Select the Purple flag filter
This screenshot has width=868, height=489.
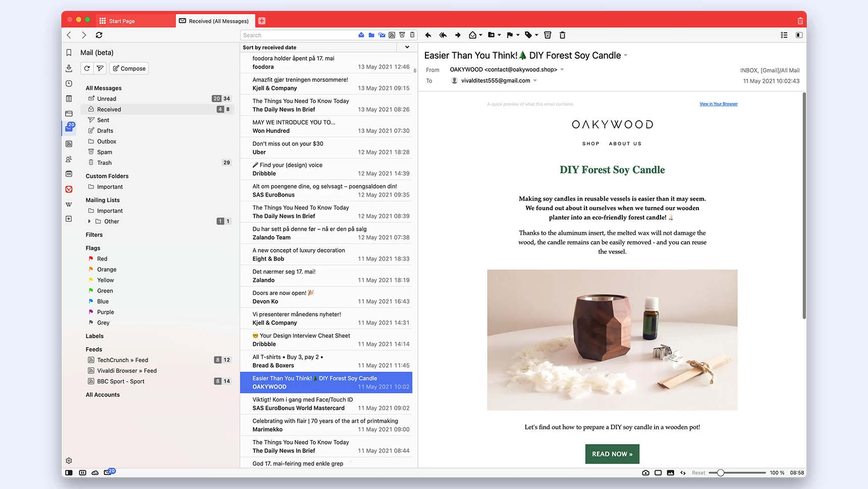157,312
